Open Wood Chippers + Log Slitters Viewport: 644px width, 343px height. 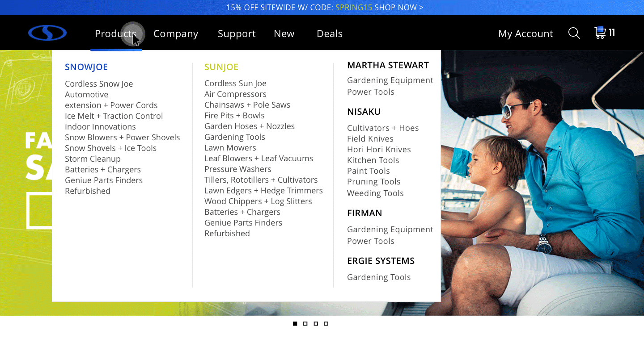coord(258,201)
